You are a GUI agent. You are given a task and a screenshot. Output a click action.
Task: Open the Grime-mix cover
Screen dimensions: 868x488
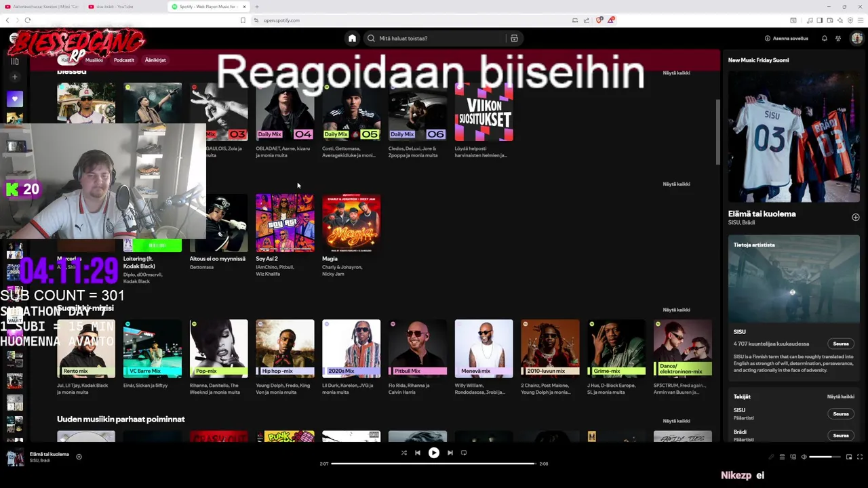616,348
